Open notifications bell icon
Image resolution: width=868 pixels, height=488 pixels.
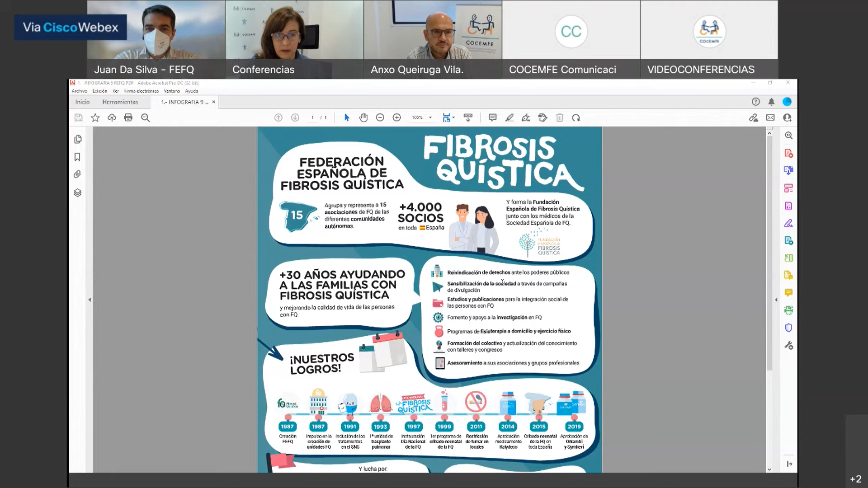771,102
